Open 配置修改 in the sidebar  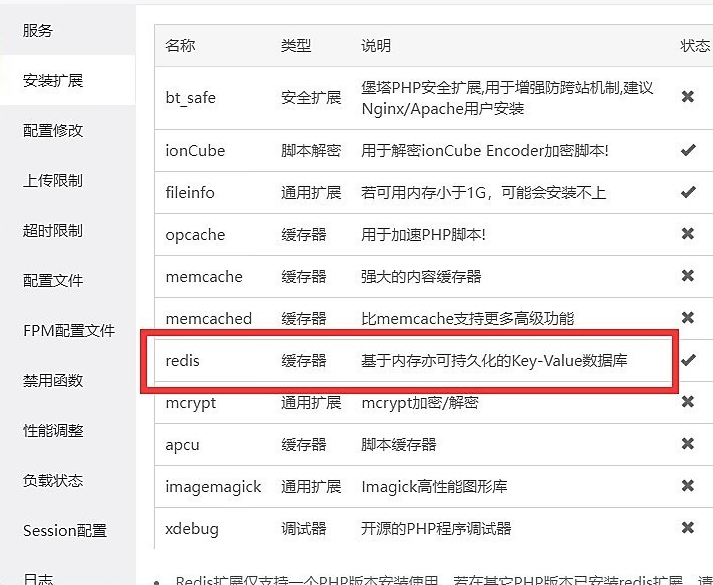point(53,130)
